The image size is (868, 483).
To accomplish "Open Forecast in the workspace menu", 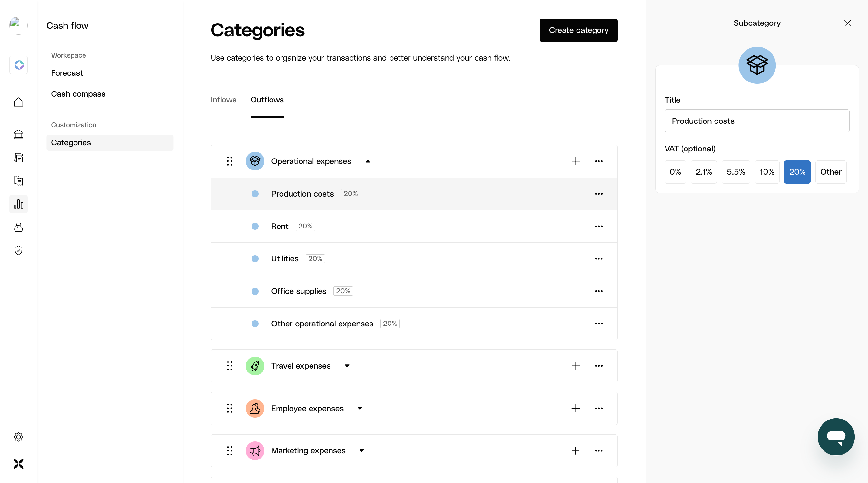I will (67, 73).
